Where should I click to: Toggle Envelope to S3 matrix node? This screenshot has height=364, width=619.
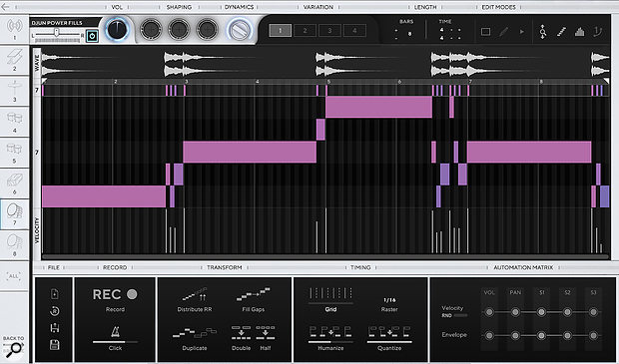point(593,336)
